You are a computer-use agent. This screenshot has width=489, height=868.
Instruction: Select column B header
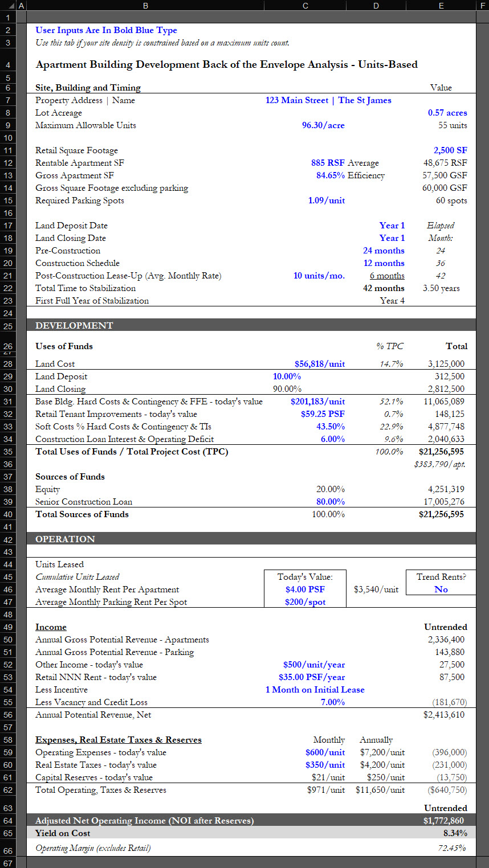point(145,6)
